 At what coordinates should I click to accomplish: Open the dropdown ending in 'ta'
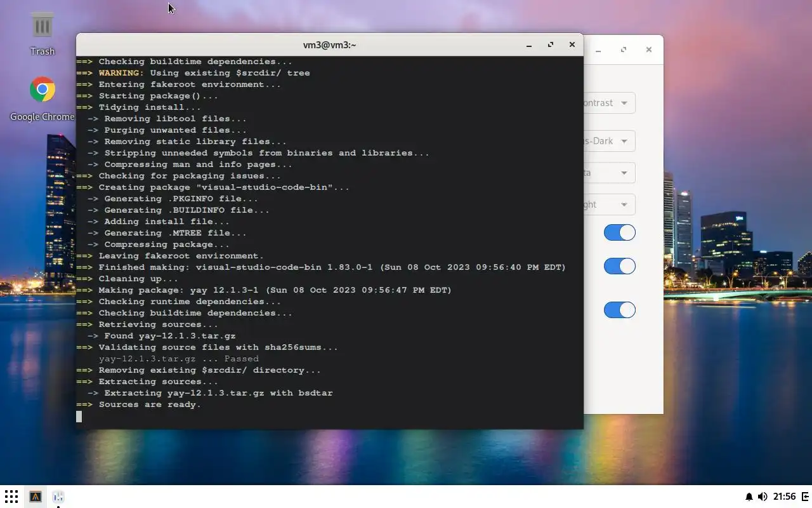(x=609, y=173)
